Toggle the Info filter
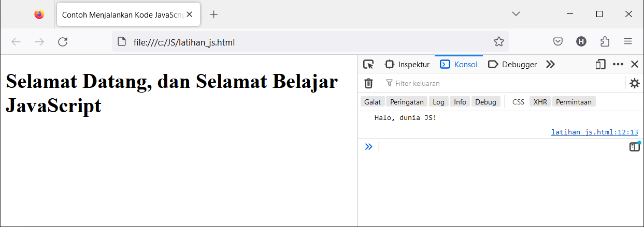 460,102
